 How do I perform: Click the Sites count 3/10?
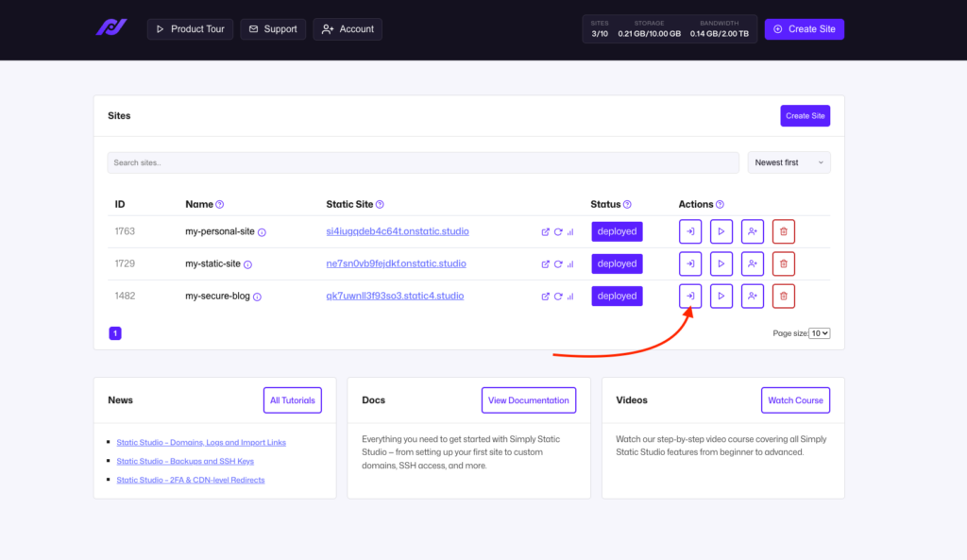coord(600,34)
